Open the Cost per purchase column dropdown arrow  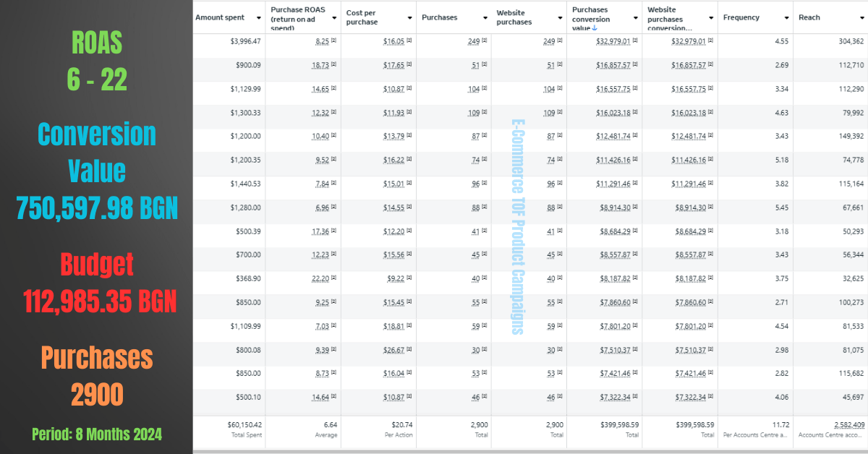410,17
